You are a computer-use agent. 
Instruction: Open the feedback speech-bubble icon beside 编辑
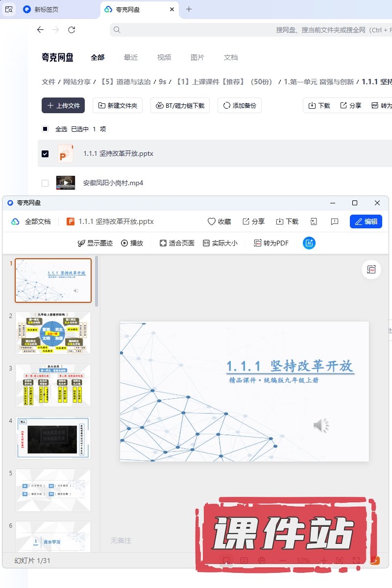[335, 221]
